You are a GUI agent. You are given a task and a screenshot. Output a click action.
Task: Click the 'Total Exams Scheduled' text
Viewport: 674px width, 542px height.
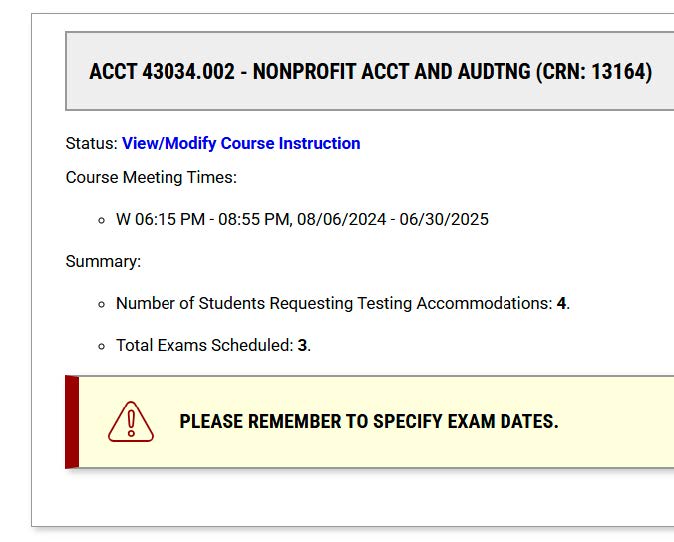coord(204,346)
